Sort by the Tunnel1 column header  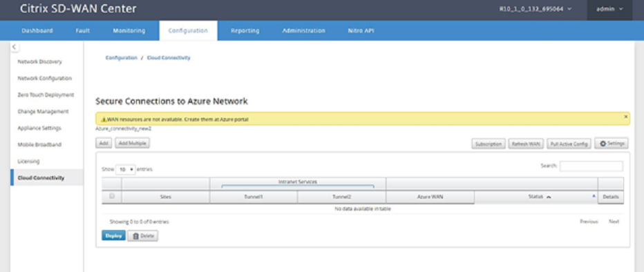click(x=254, y=197)
